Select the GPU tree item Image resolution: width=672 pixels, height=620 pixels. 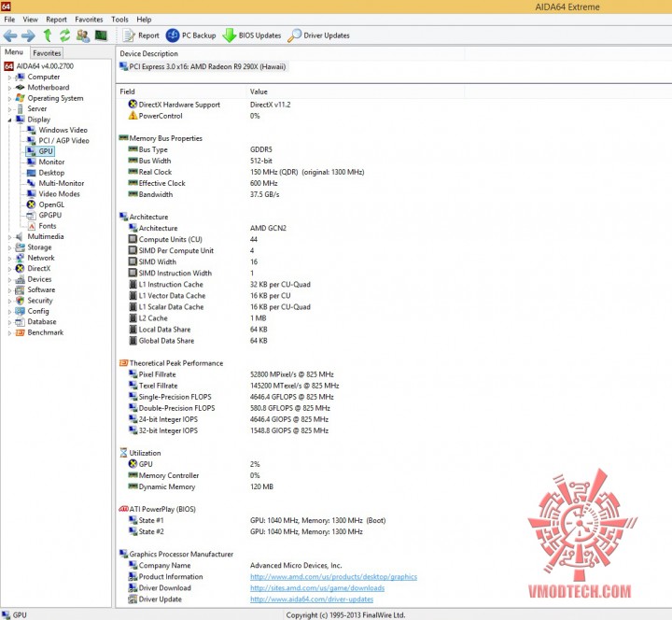pos(46,151)
